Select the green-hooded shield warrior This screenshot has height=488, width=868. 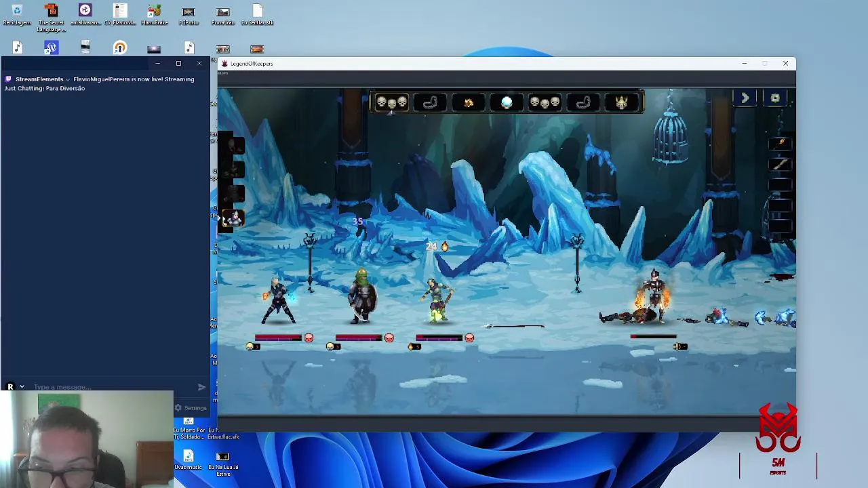[x=361, y=296]
